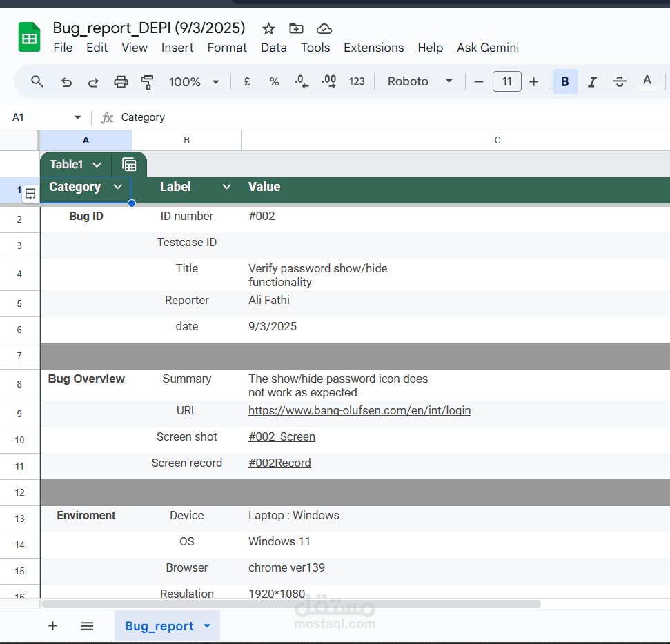Open more number formats 123

356,81
